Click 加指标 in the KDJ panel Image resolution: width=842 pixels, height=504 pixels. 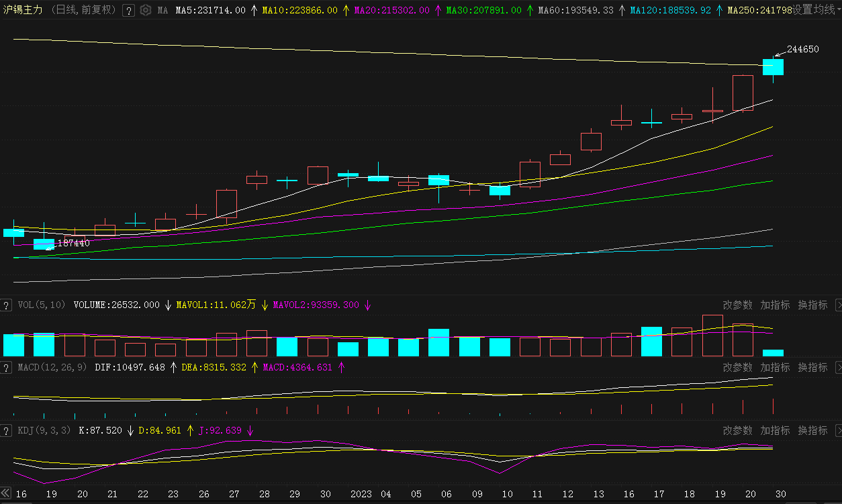click(775, 431)
